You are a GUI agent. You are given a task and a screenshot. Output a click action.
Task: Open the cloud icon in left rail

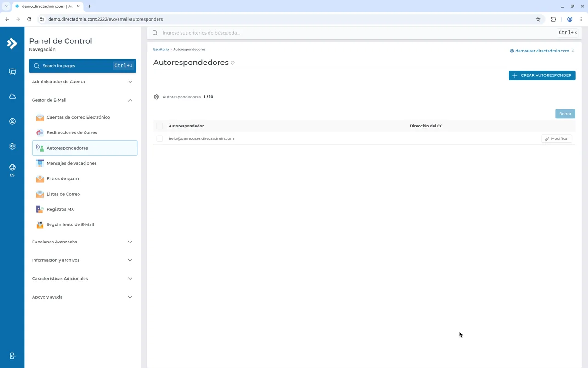tap(12, 97)
